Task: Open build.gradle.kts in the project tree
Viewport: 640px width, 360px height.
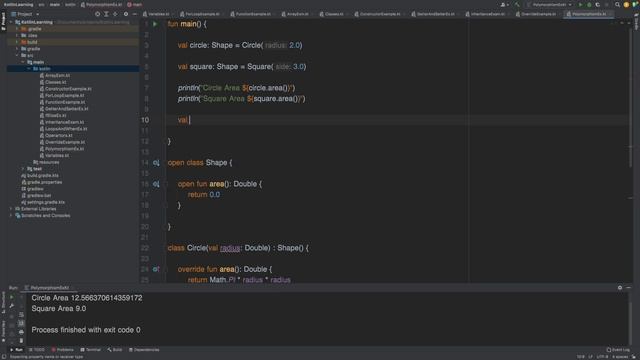Action: (42, 176)
